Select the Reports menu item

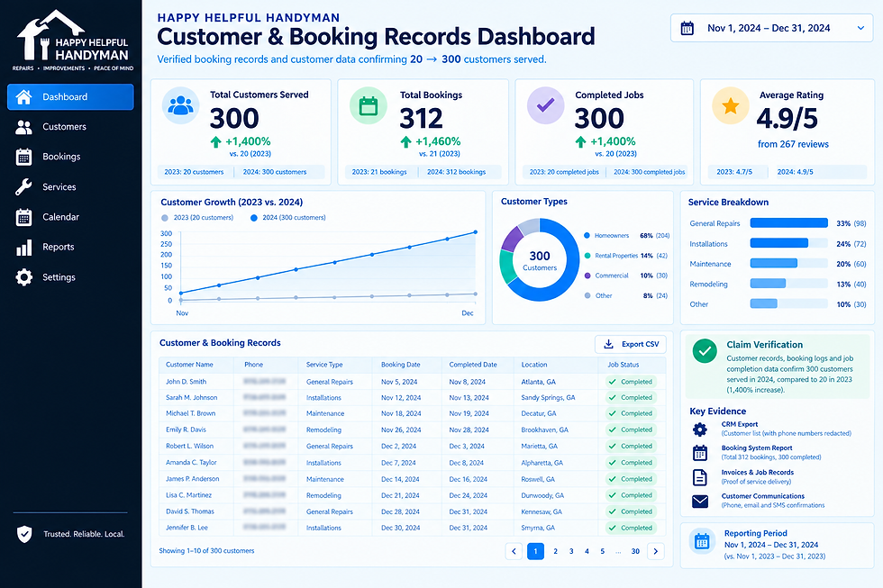(70, 247)
